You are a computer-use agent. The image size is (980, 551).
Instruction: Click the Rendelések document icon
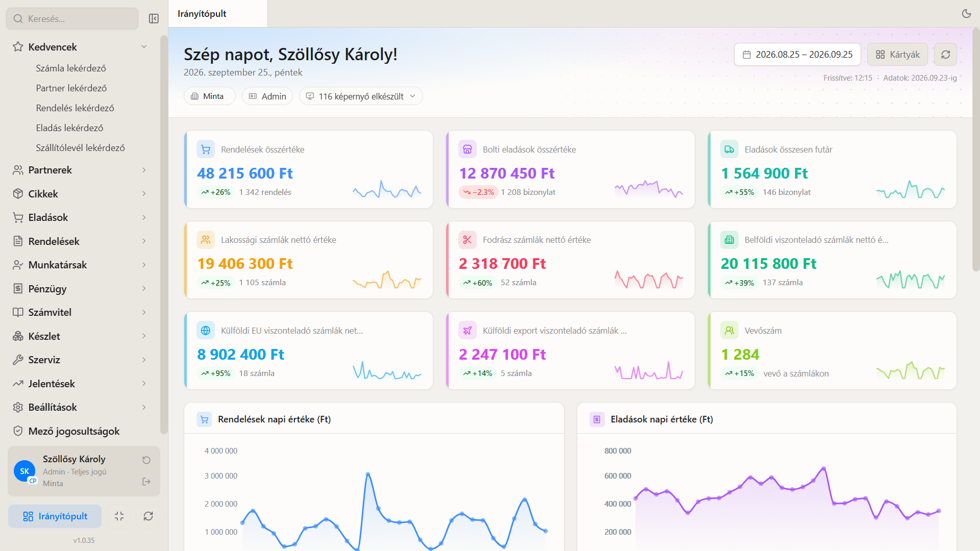[x=18, y=241]
